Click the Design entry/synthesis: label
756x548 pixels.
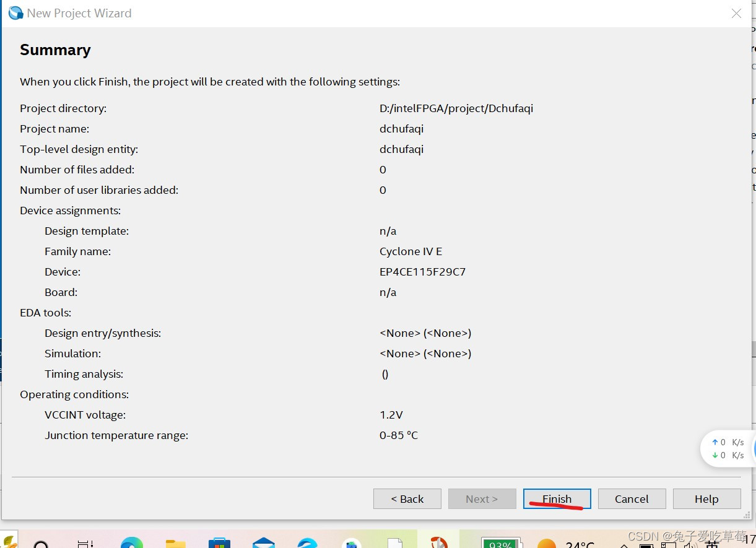point(103,333)
